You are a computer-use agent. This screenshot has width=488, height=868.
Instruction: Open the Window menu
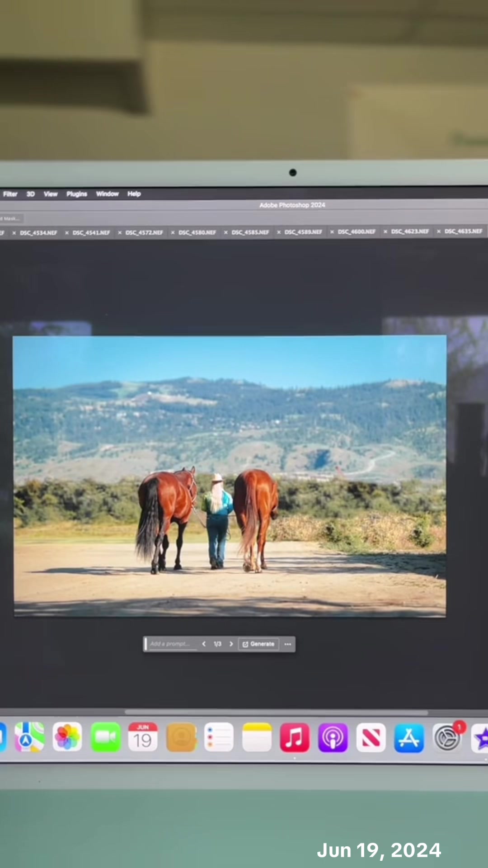pos(107,194)
